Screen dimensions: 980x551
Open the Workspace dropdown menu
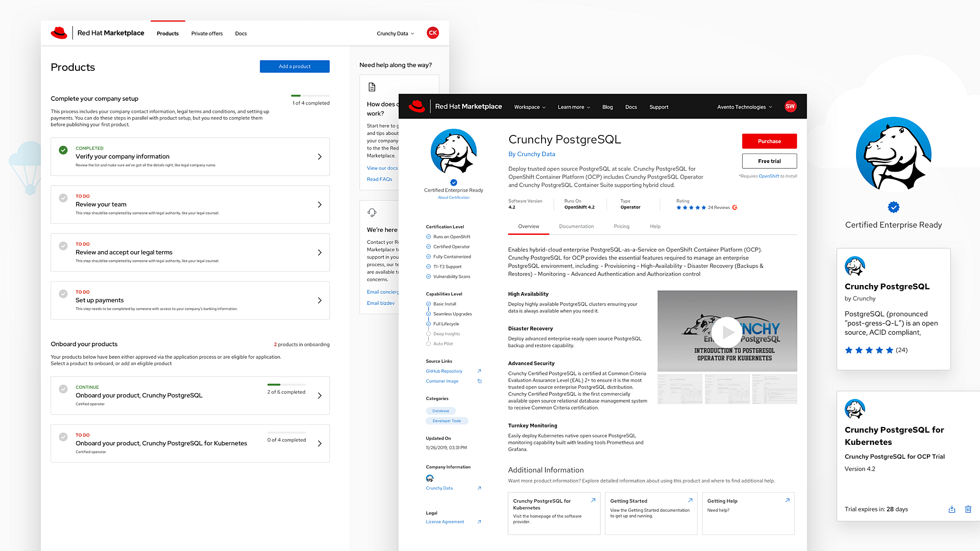tap(530, 107)
